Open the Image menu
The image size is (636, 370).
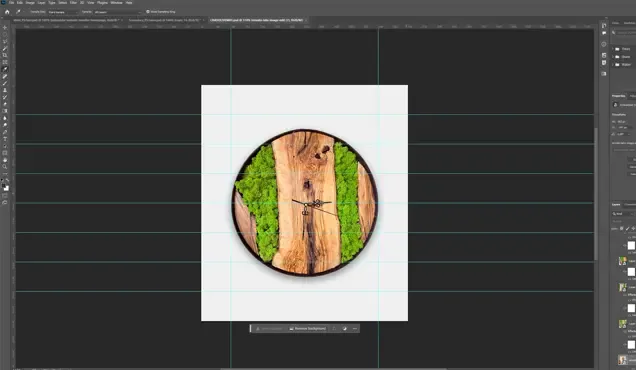click(x=30, y=2)
